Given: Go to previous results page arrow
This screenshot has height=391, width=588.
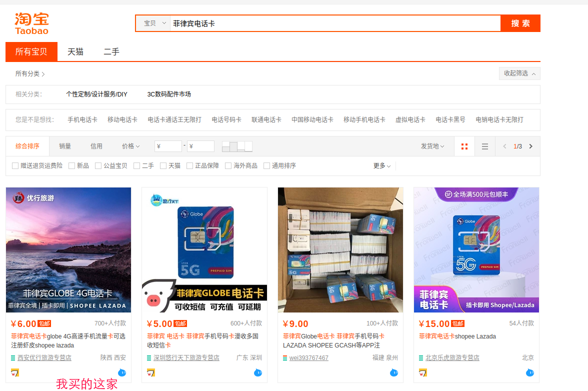Looking at the screenshot, I should click(505, 146).
